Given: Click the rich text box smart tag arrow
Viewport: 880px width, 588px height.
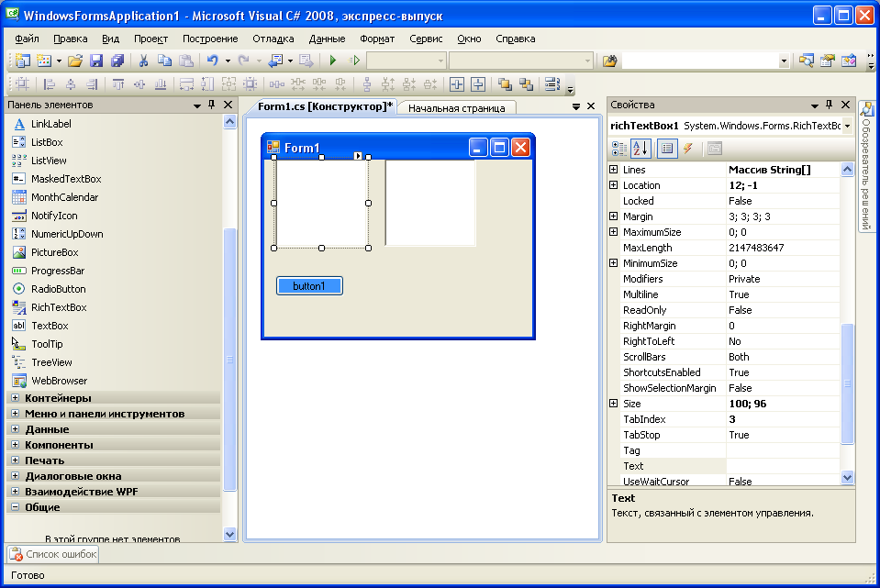Looking at the screenshot, I should pyautogui.click(x=358, y=155).
